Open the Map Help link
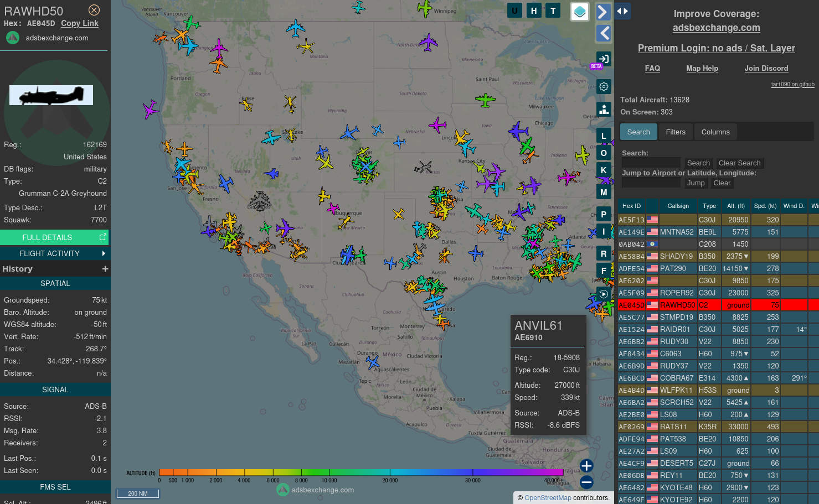Screen dimensions: 819x504 (x=702, y=68)
